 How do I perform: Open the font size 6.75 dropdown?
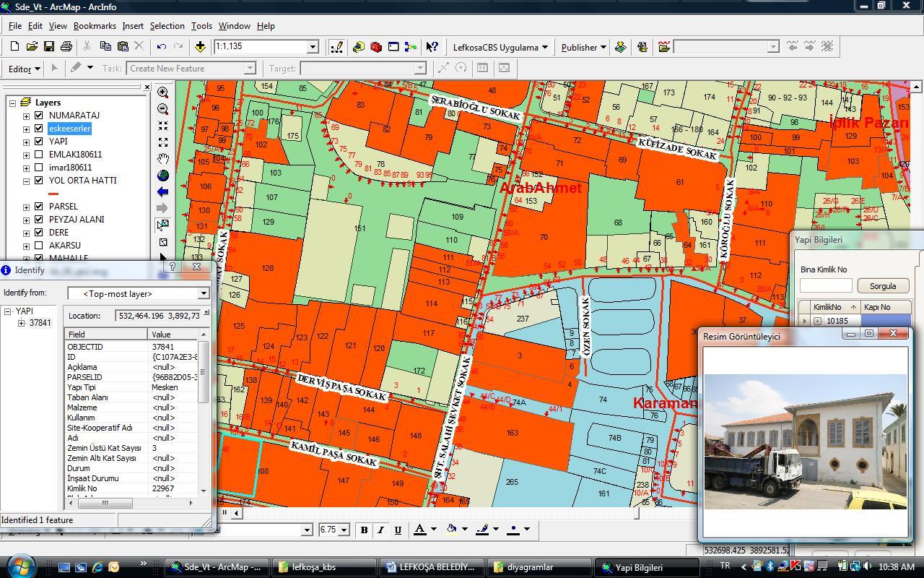344,530
